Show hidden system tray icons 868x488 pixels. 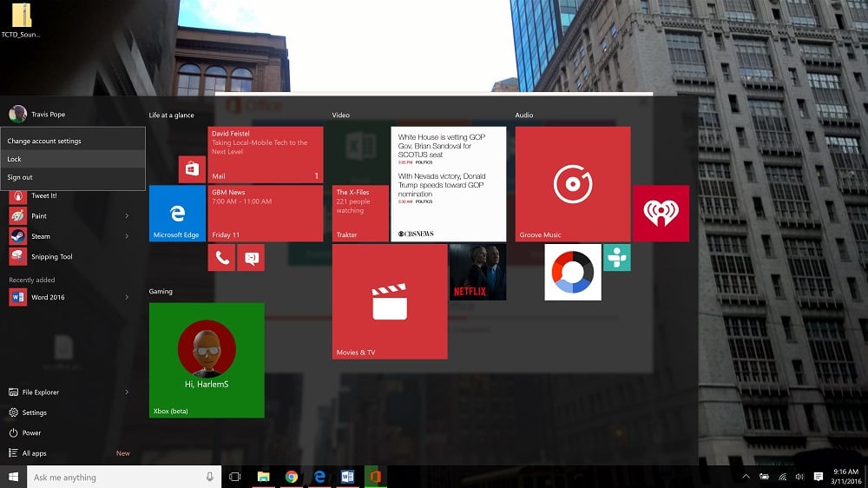click(x=746, y=477)
